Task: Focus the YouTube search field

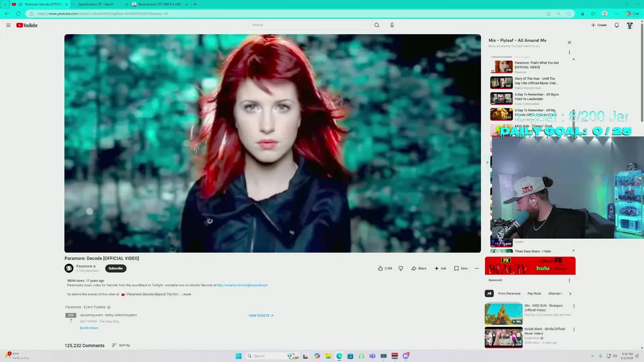Action: point(309,25)
